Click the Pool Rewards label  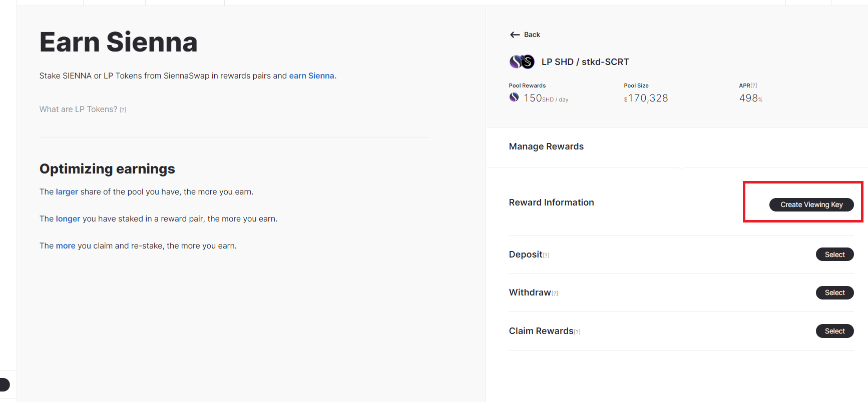(527, 85)
